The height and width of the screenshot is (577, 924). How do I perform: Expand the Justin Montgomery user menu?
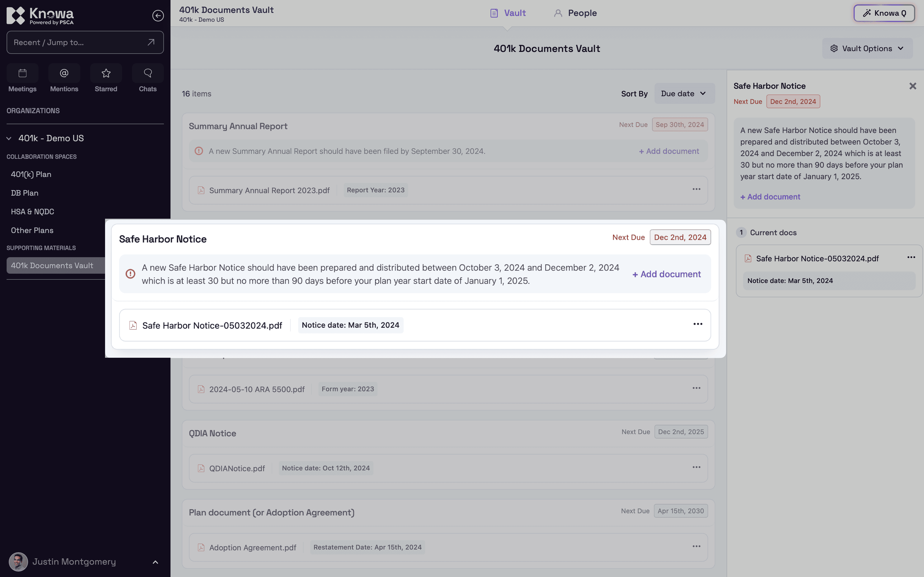click(155, 562)
